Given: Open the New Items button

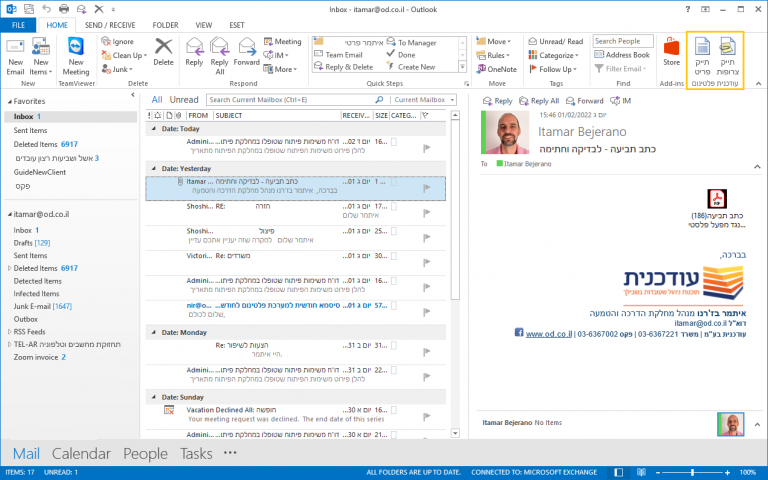Looking at the screenshot, I should point(41,57).
